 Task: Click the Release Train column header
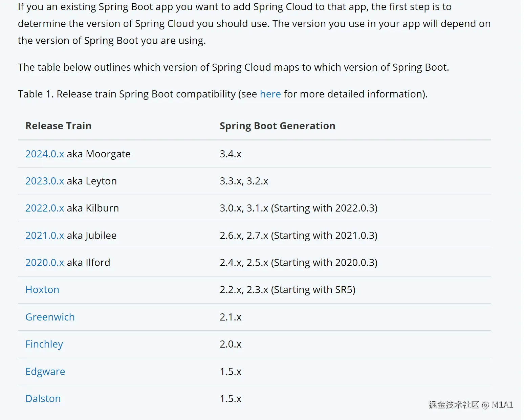59,126
